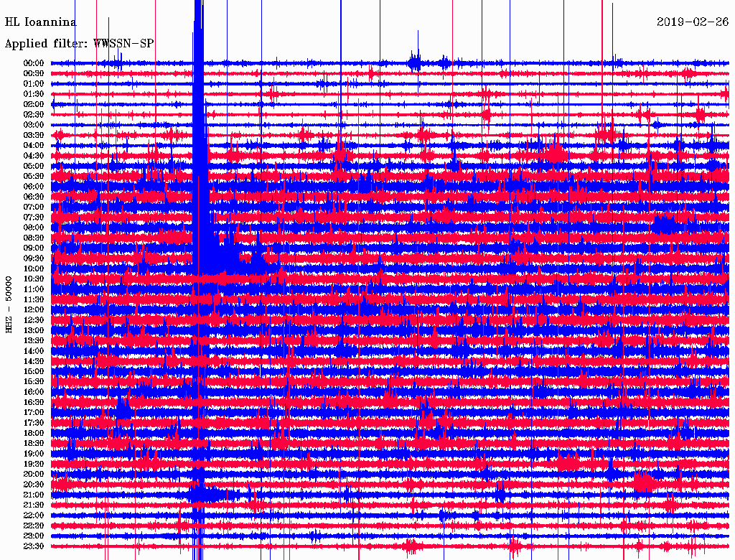735x560 pixels.
Task: Select the 17:30 time label
Action: pyautogui.click(x=34, y=423)
